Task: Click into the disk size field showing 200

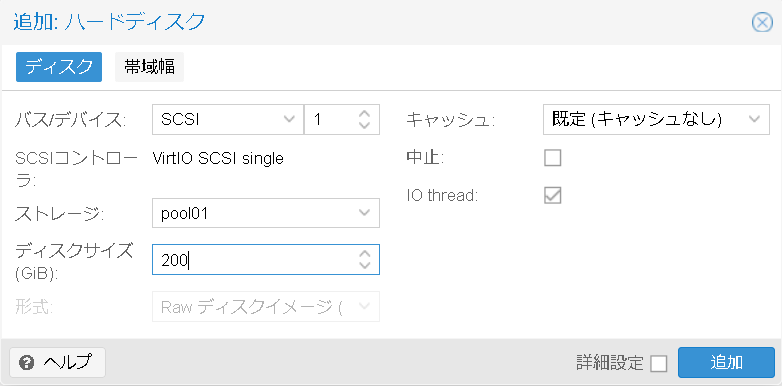Action: click(x=253, y=259)
